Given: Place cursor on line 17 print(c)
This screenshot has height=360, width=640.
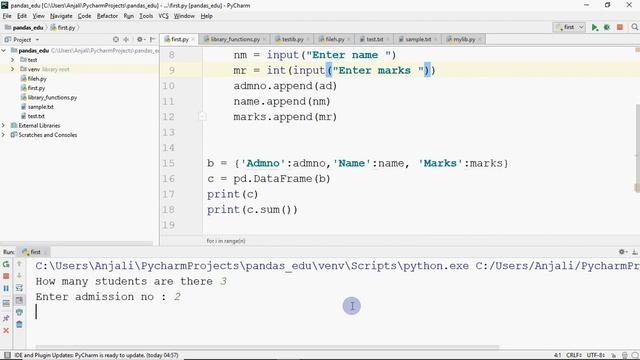Looking at the screenshot, I should pos(233,194).
